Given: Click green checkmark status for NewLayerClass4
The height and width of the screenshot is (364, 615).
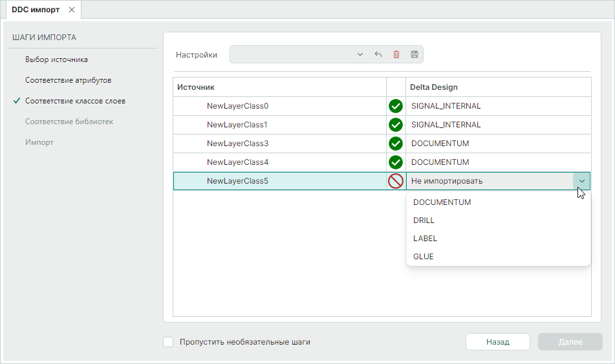Looking at the screenshot, I should [x=396, y=162].
